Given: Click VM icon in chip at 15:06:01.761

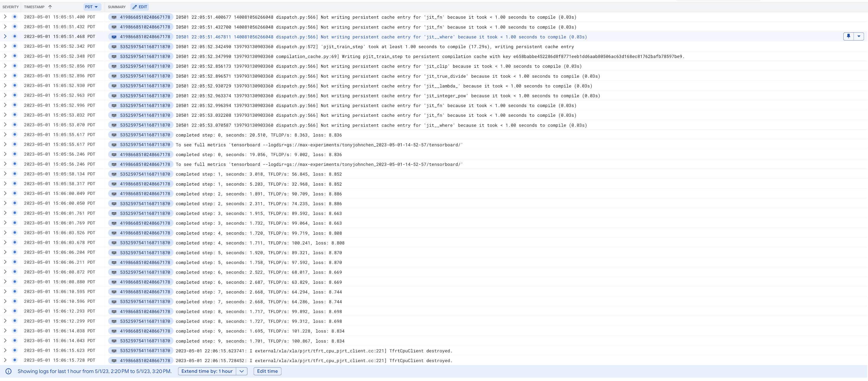Looking at the screenshot, I should point(114,213).
